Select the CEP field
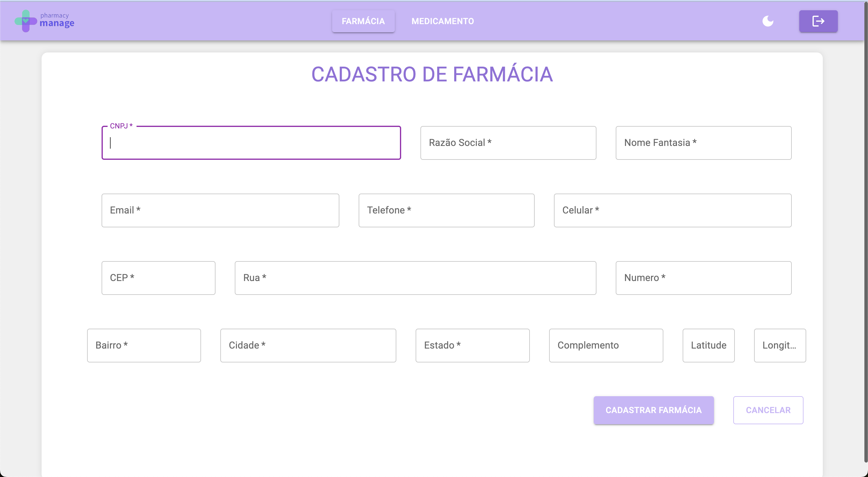The height and width of the screenshot is (477, 868). 158,278
